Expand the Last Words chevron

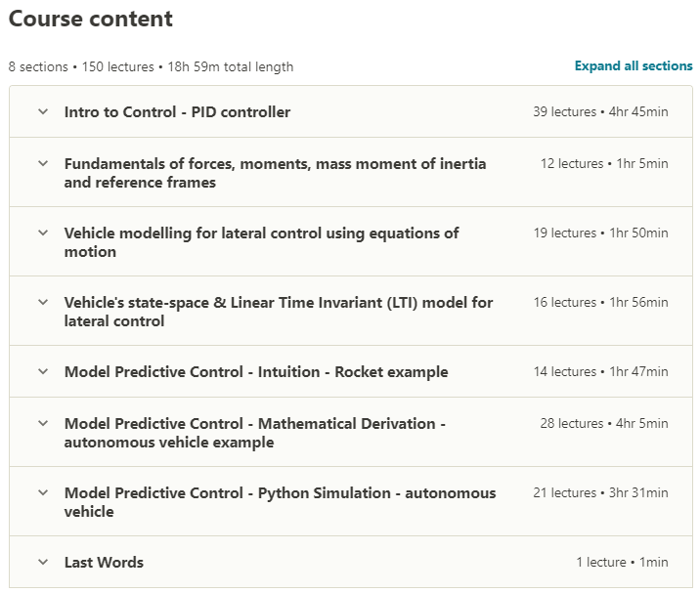point(43,562)
